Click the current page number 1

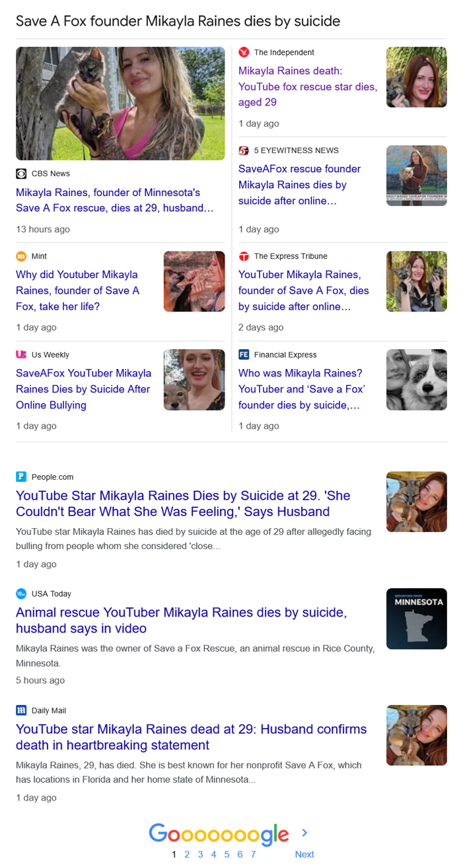pos(174,854)
